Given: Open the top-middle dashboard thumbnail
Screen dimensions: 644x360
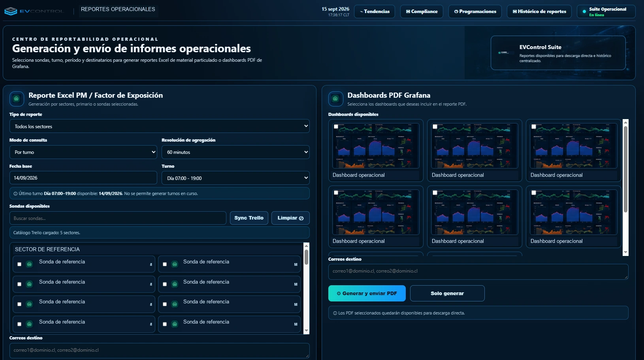Looking at the screenshot, I should (x=475, y=146).
